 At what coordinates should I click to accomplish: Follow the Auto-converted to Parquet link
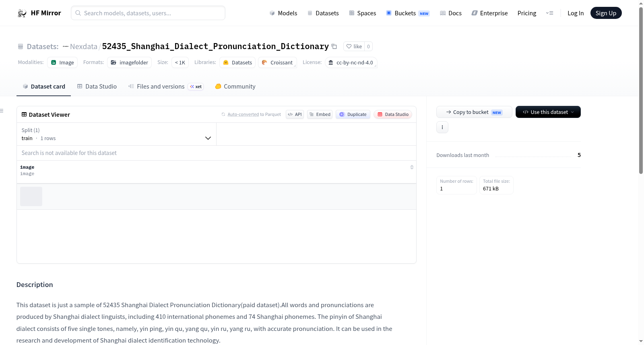[243, 114]
